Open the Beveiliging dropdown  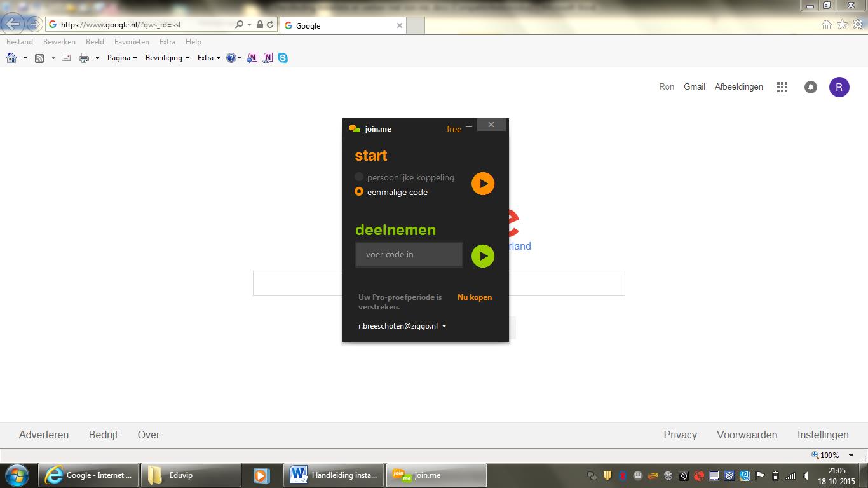[x=167, y=58]
